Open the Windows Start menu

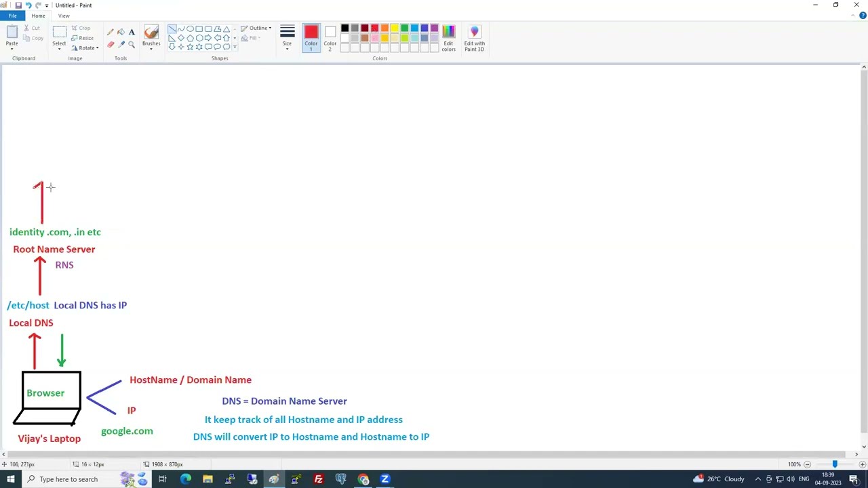point(10,479)
